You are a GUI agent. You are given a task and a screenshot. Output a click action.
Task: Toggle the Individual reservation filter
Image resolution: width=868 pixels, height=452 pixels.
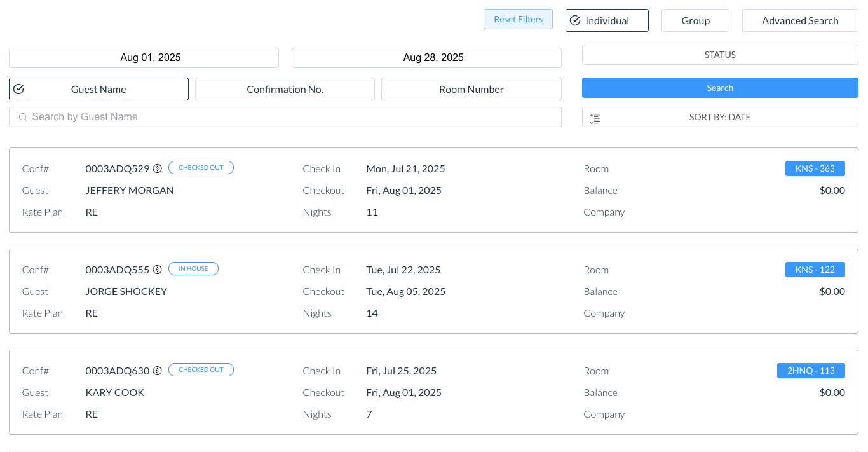point(607,20)
